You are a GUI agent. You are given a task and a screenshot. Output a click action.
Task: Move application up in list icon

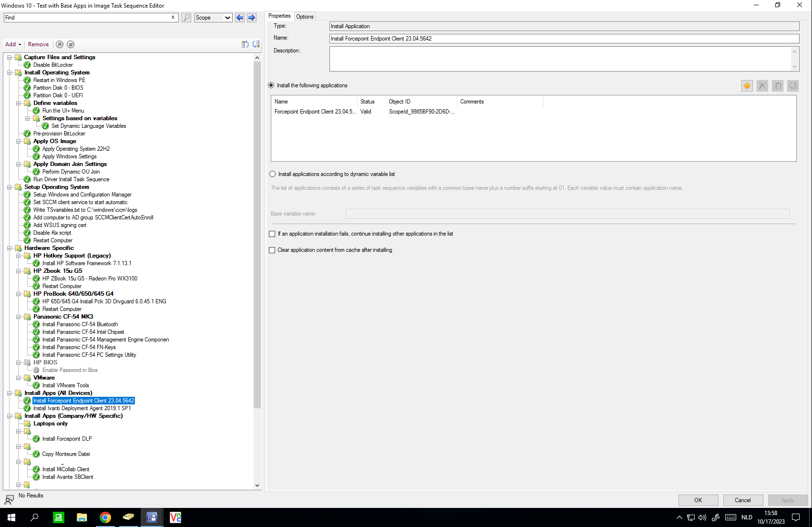pyautogui.click(x=778, y=86)
